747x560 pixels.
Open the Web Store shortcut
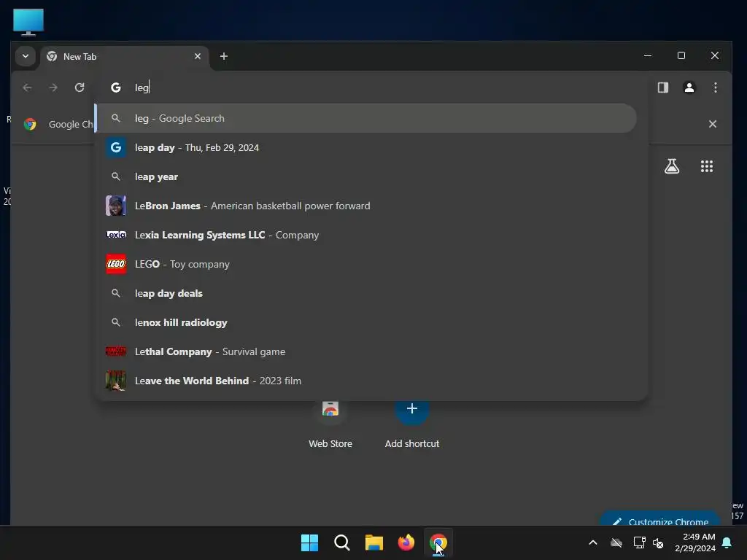(x=330, y=424)
